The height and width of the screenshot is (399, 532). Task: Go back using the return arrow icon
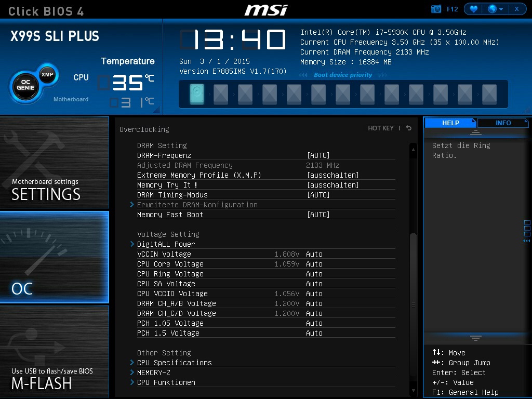click(408, 128)
